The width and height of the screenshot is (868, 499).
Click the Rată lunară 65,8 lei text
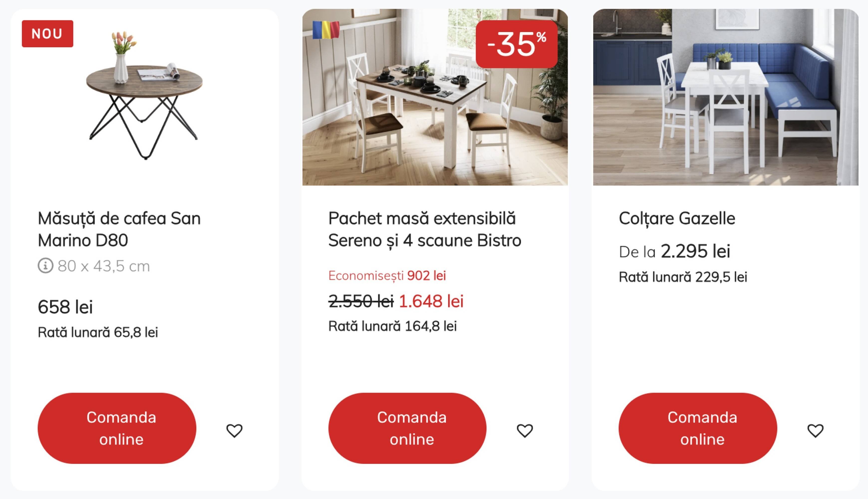[x=98, y=332]
